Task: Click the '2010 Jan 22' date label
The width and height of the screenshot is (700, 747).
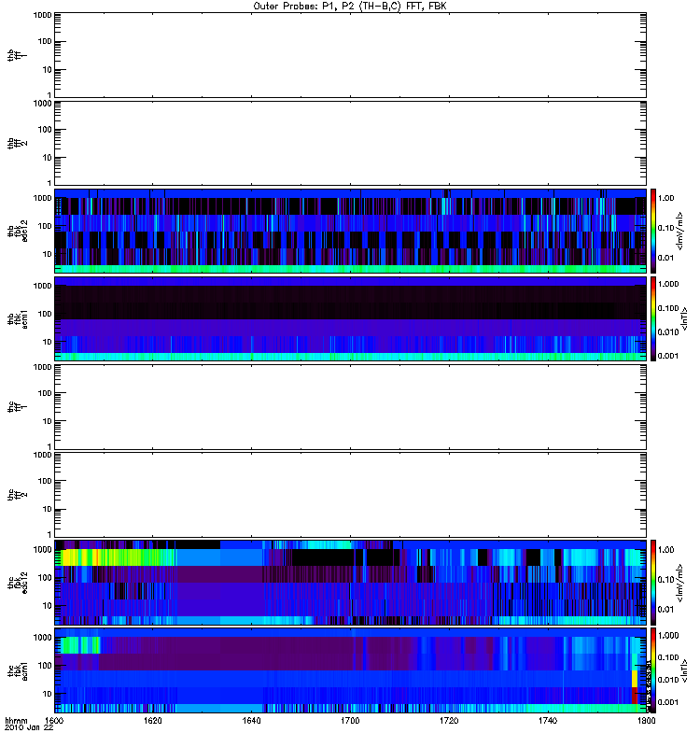Action: click(x=29, y=727)
